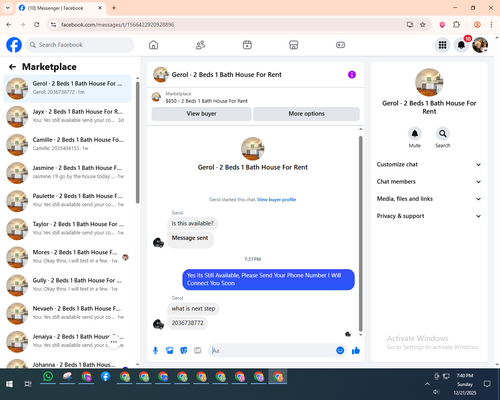Open the three-dots new message bubble

[114, 342]
